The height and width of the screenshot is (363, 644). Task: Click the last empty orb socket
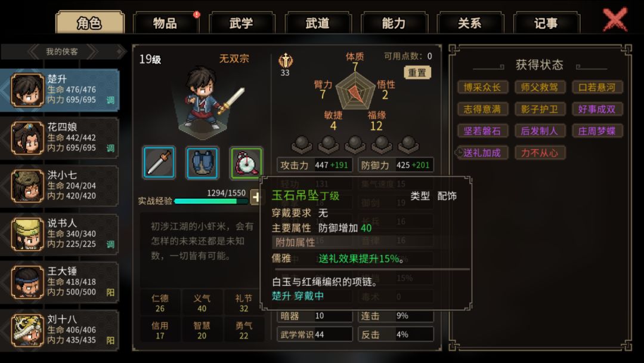[408, 144]
